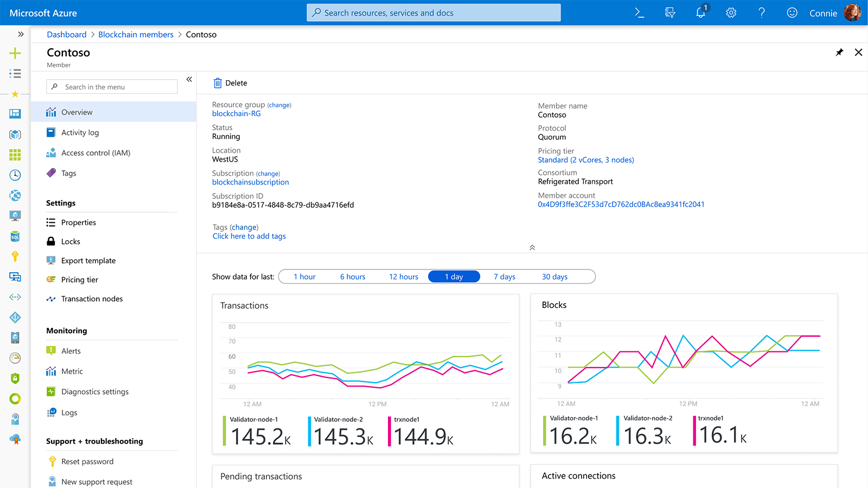The image size is (868, 488).
Task: Click the Blocks chart title
Action: click(x=554, y=305)
